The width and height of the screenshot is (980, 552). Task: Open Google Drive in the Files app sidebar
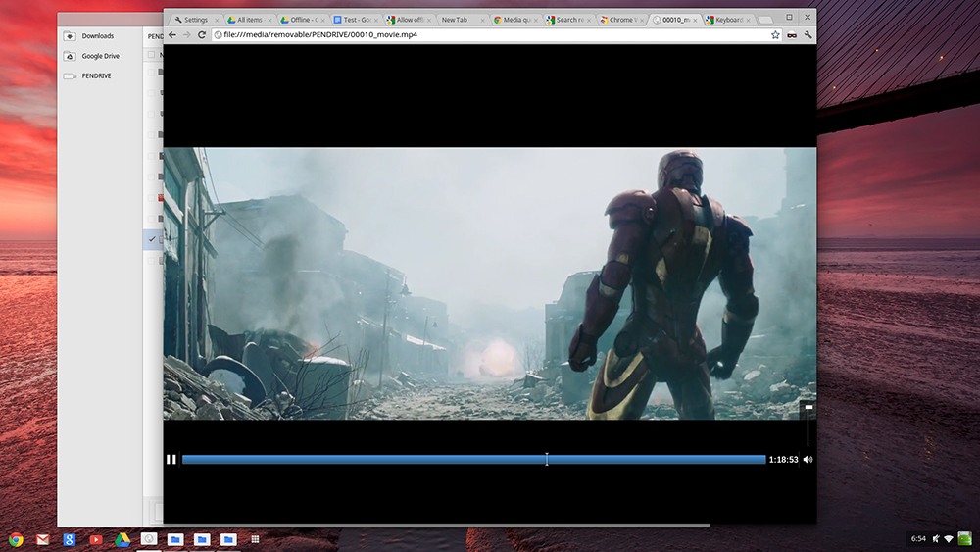(x=99, y=56)
